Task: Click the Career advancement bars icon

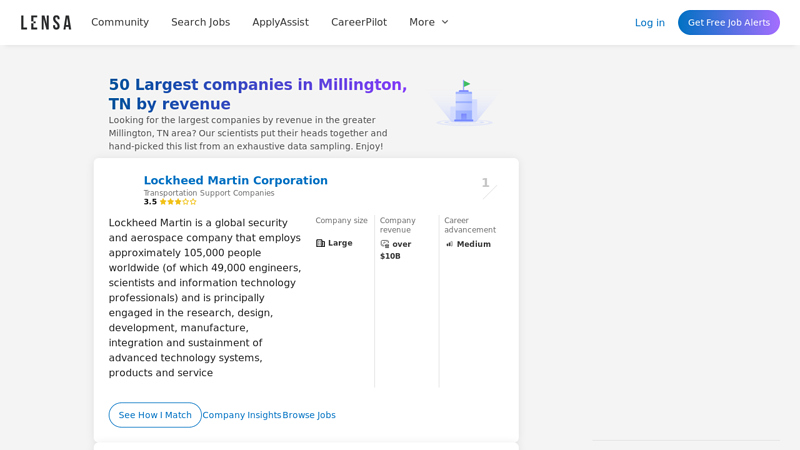Action: pos(449,244)
